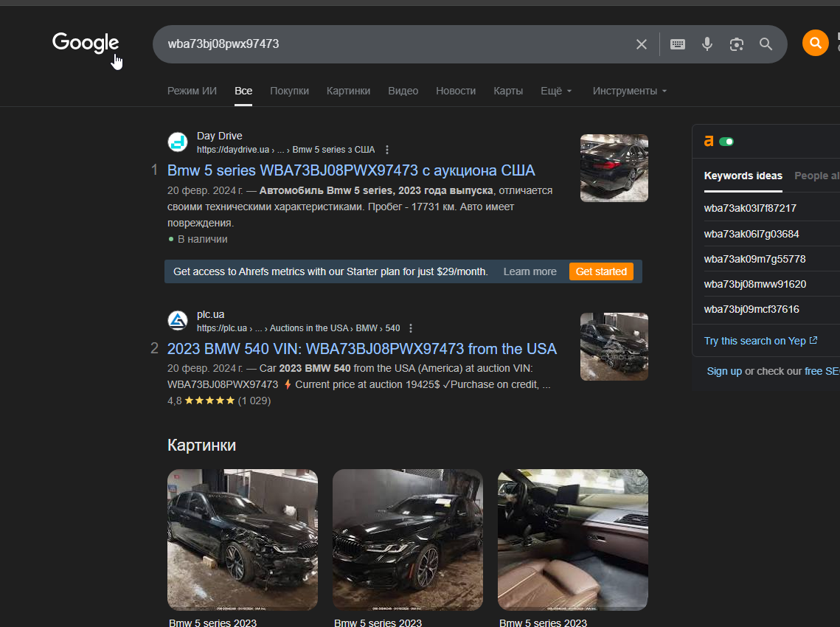Image resolution: width=840 pixels, height=627 pixels.
Task: Open 2023 BMW 540 VIN result link
Action: pyautogui.click(x=361, y=349)
